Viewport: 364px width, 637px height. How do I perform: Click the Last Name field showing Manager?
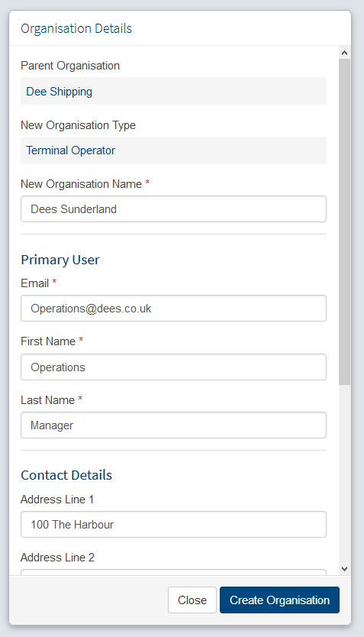coord(173,425)
